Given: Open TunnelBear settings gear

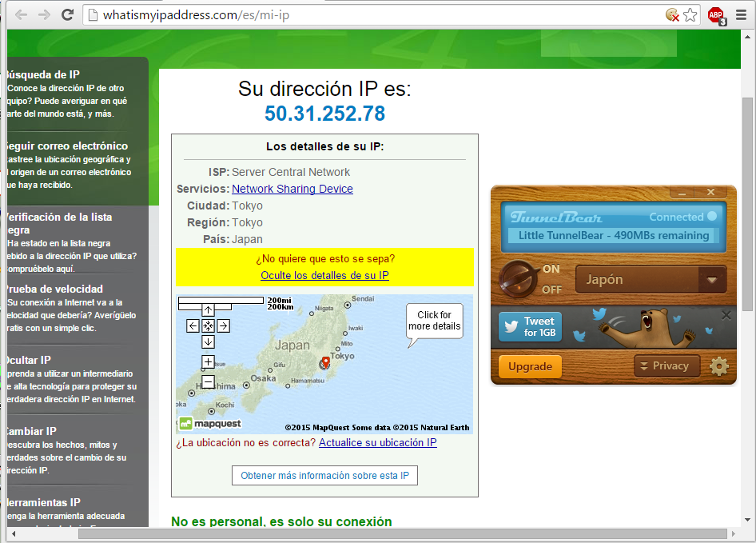Looking at the screenshot, I should (719, 366).
